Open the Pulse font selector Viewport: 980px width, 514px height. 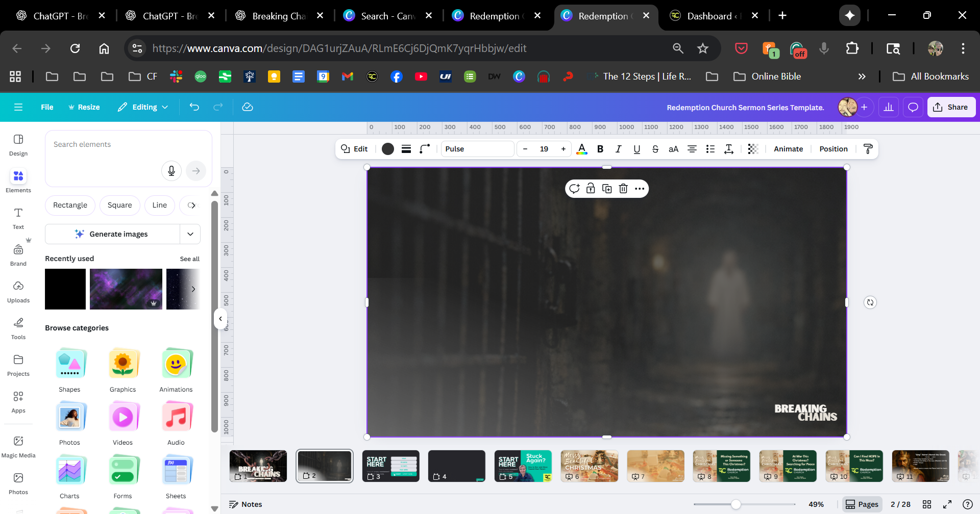[477, 149]
